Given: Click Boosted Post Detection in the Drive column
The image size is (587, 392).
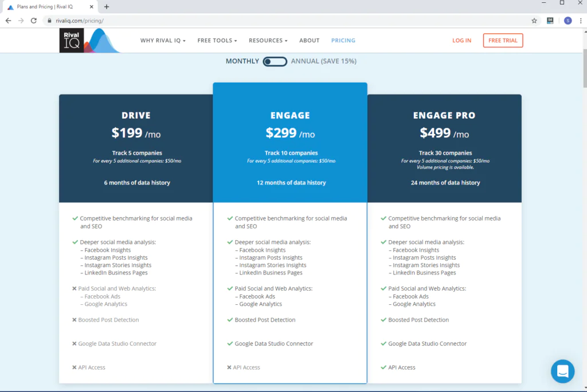Looking at the screenshot, I should [108, 320].
